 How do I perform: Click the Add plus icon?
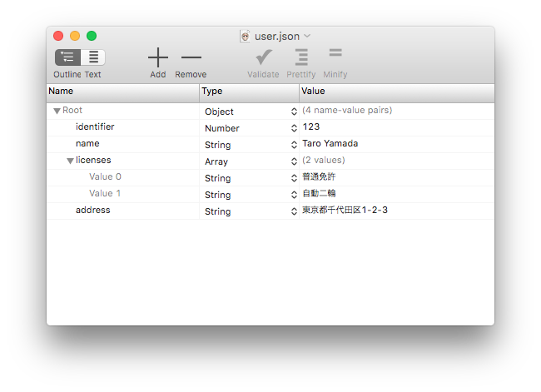point(158,57)
